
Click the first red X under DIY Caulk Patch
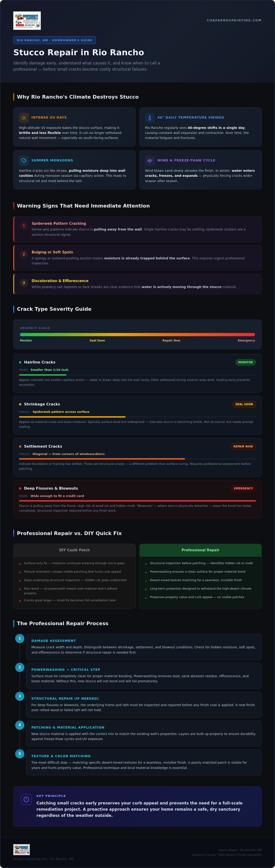tap(20, 564)
